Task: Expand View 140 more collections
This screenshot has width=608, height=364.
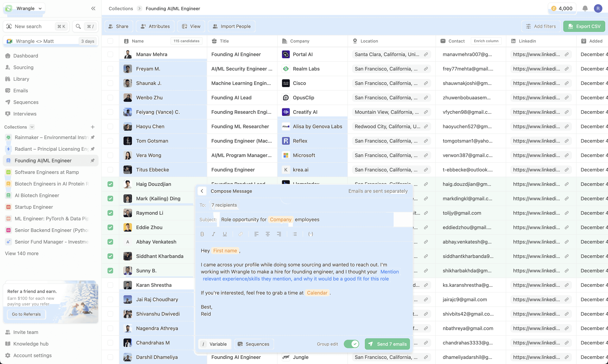Action: coord(22,253)
